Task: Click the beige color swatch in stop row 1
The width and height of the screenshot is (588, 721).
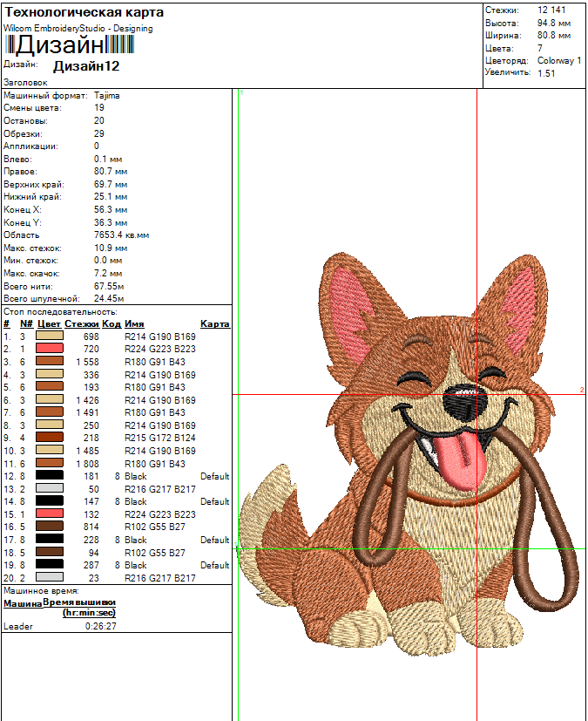Action: (x=50, y=337)
